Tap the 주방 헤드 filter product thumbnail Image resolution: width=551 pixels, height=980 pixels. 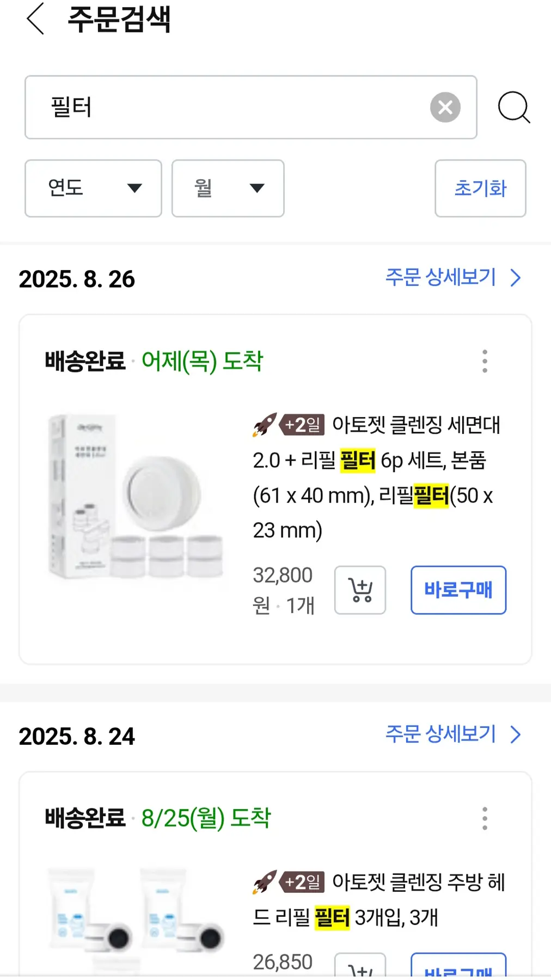click(x=136, y=915)
